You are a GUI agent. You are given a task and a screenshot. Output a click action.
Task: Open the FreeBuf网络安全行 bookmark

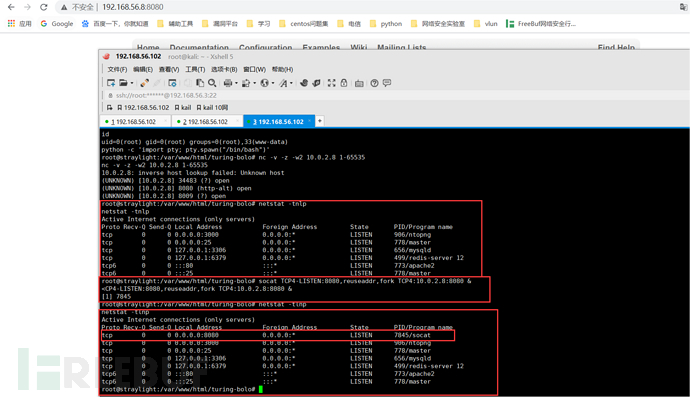[541, 24]
